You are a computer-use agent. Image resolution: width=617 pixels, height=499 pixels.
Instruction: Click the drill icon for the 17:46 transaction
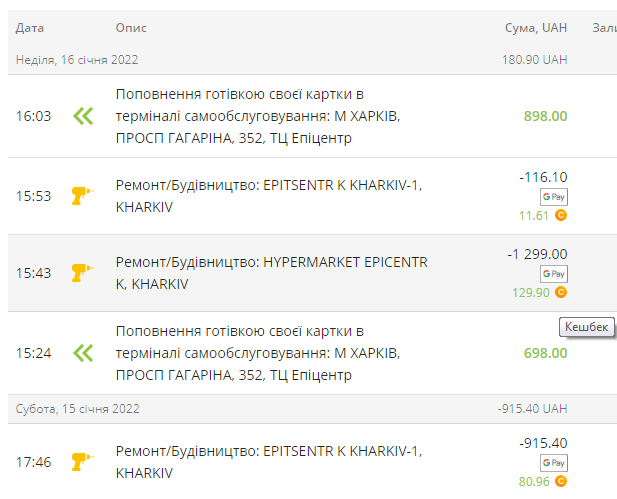click(82, 462)
